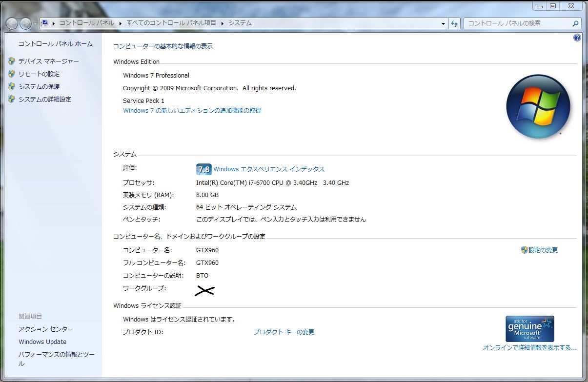Go forward with the Forward arrow button
The image size is (588, 382).
point(26,23)
